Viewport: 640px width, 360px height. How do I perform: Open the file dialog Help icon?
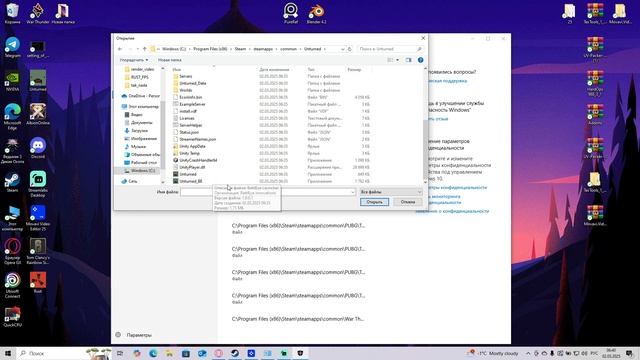coord(420,60)
